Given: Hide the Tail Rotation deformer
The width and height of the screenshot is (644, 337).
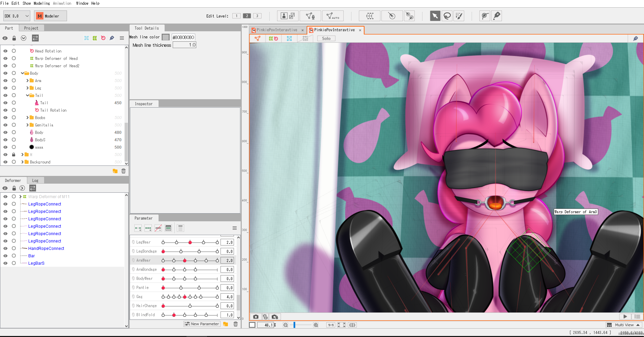Looking at the screenshot, I should (5, 110).
